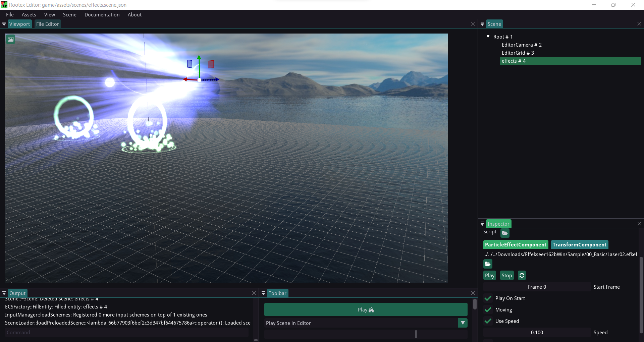Switch to the File Editor tab
This screenshot has width=644, height=342.
[47, 24]
